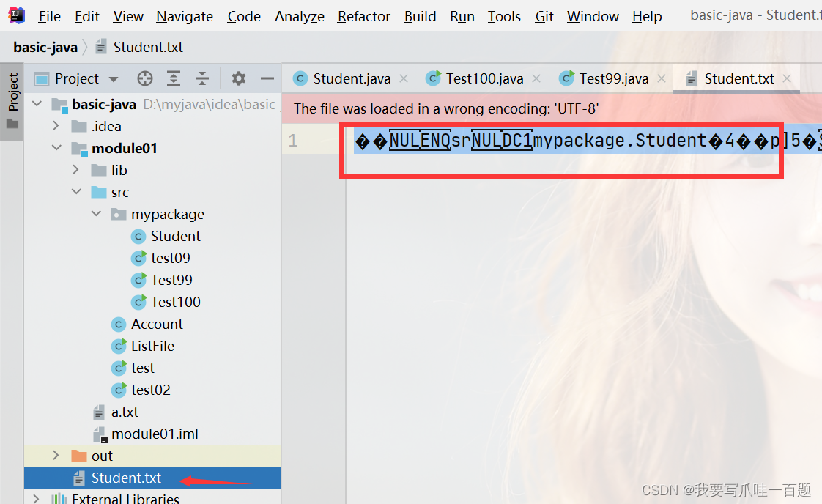
Task: Close the Test100.java editor tab
Action: (x=536, y=78)
